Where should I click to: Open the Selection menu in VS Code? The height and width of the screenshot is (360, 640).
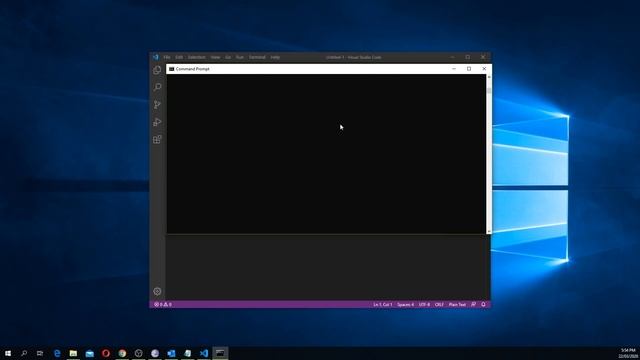pos(197,57)
